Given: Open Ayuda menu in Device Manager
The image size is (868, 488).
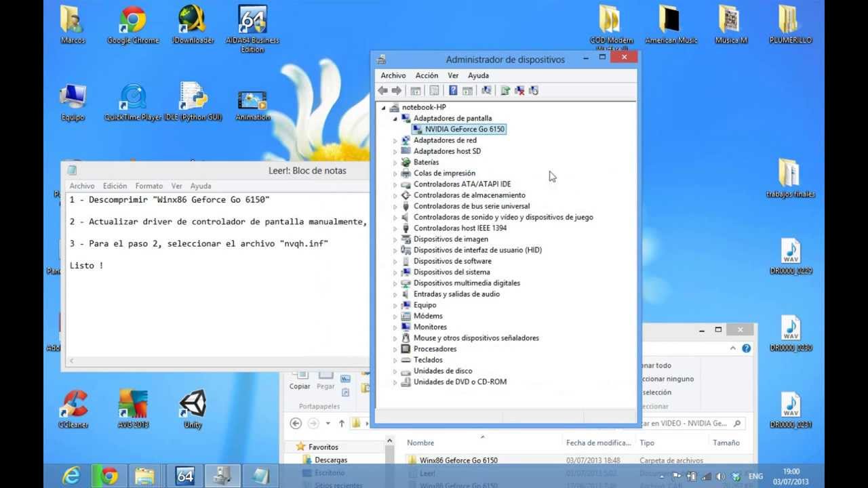Looking at the screenshot, I should (478, 75).
